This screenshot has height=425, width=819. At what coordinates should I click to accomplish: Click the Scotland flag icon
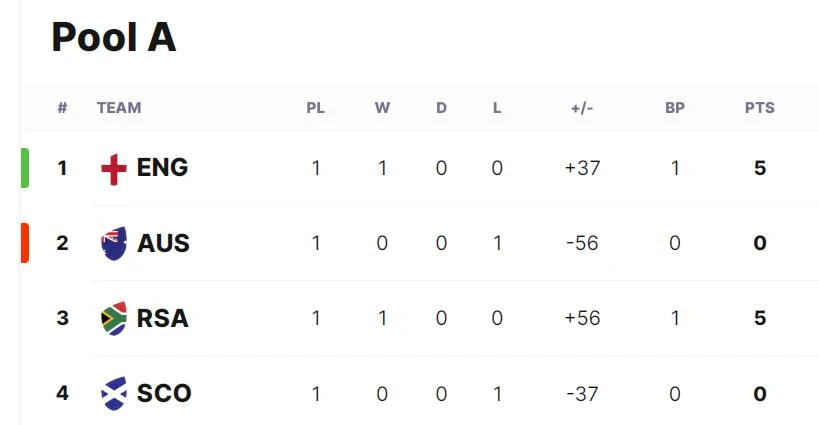[114, 394]
